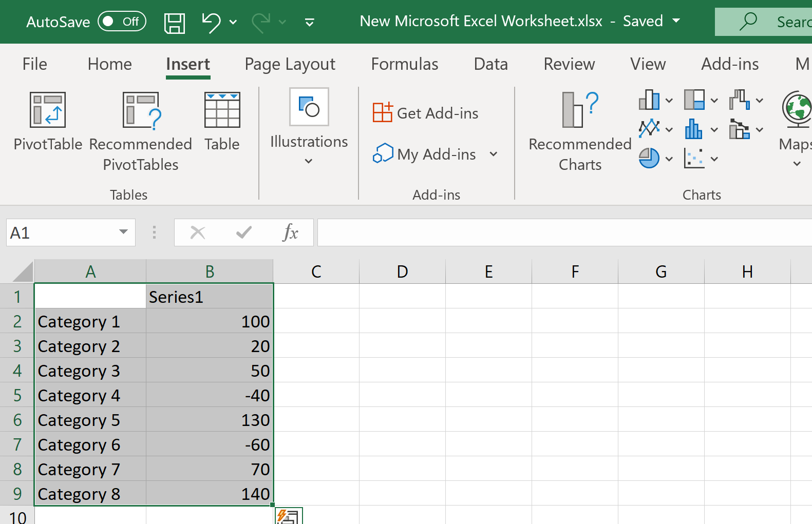
Task: Insert a Table from the ribbon
Action: pyautogui.click(x=222, y=110)
